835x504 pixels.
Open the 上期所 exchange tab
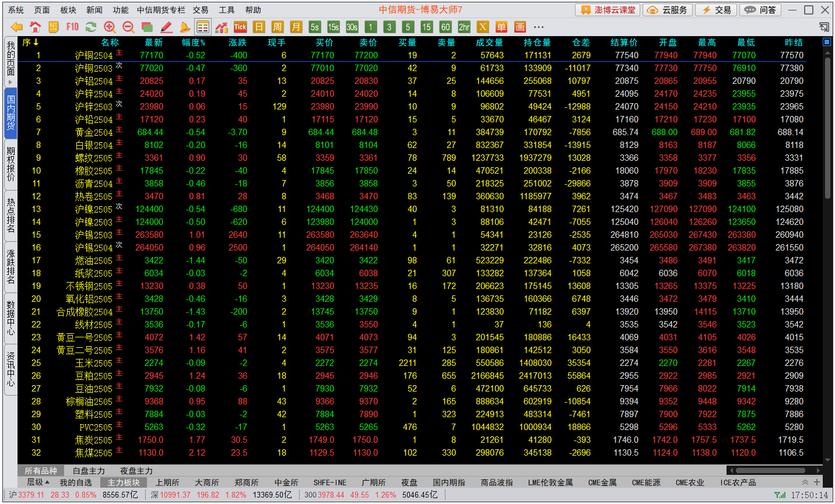(x=167, y=482)
